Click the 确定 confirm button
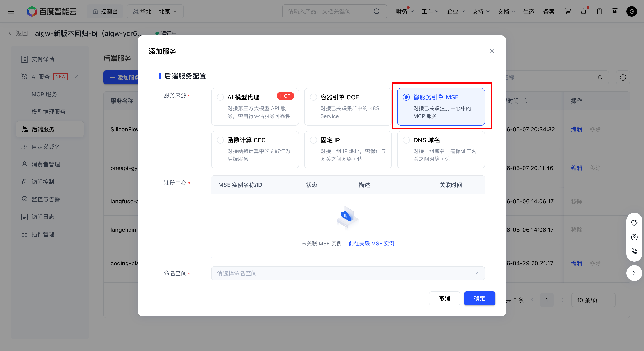The image size is (644, 351). point(479,298)
